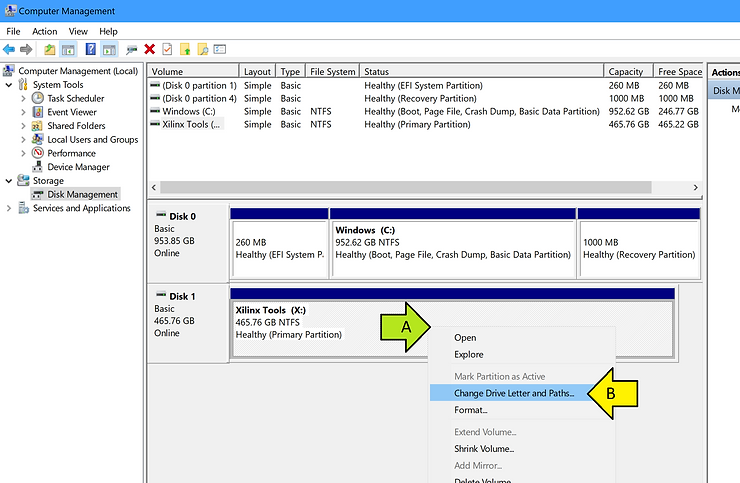
Task: Click the Services and Applications icon
Action: [24, 208]
